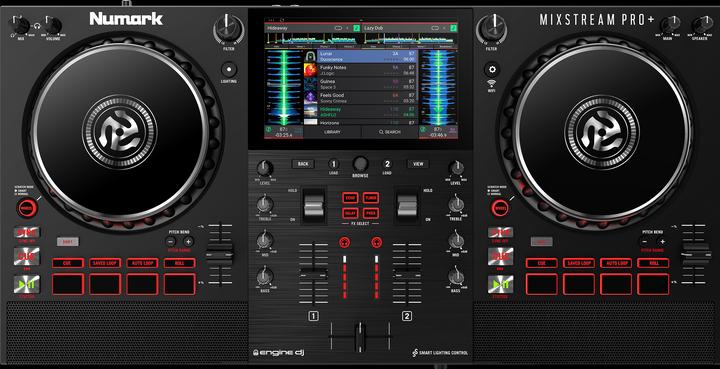
Task: Tap the left deck Play/Pause button
Action: 26,285
